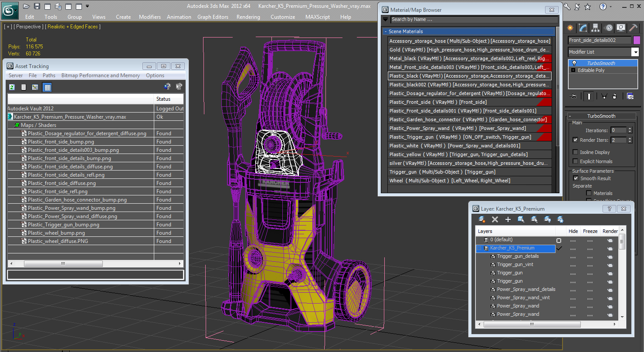Increase Iterations spinner value
This screenshot has width=644, height=352.
click(630, 129)
